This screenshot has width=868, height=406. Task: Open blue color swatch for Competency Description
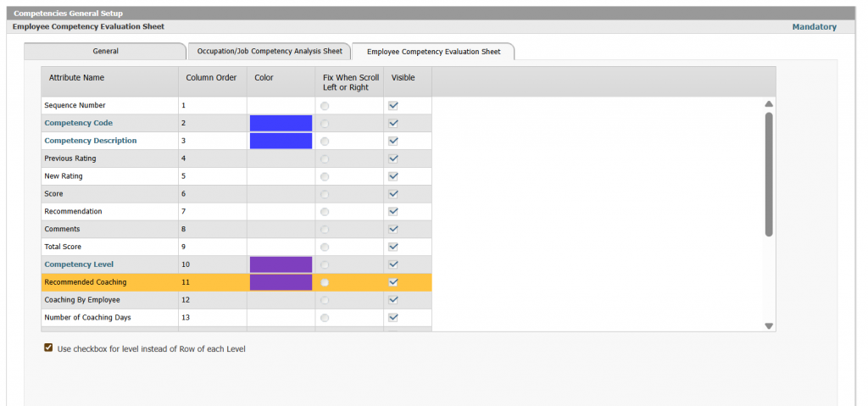(x=281, y=141)
